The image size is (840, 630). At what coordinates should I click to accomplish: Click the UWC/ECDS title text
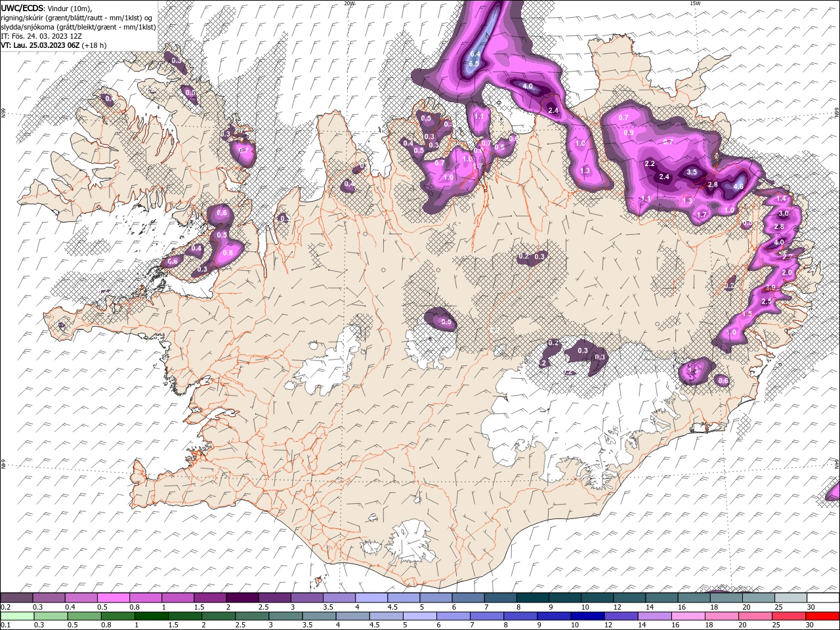coord(23,8)
